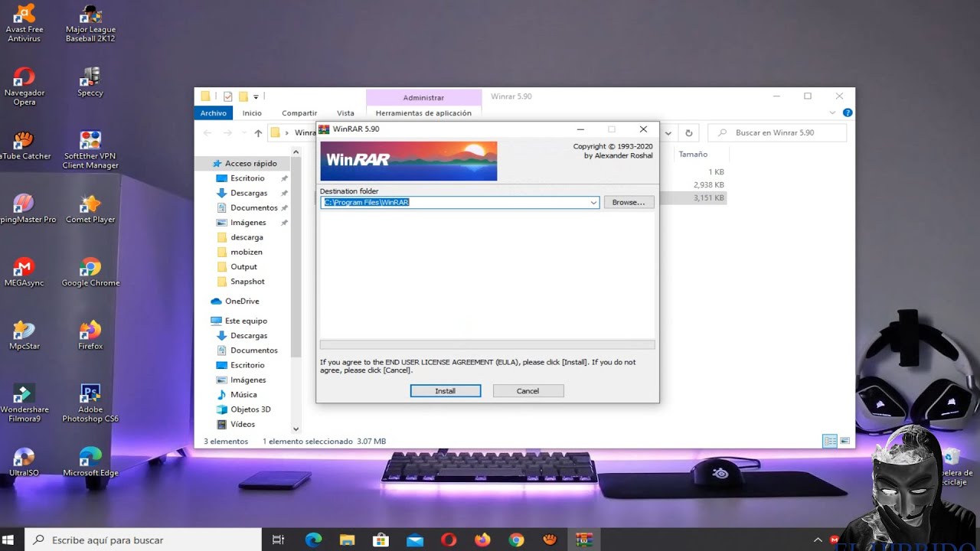
Task: Open Avast Free Antivirus desktop icon
Action: tap(24, 23)
